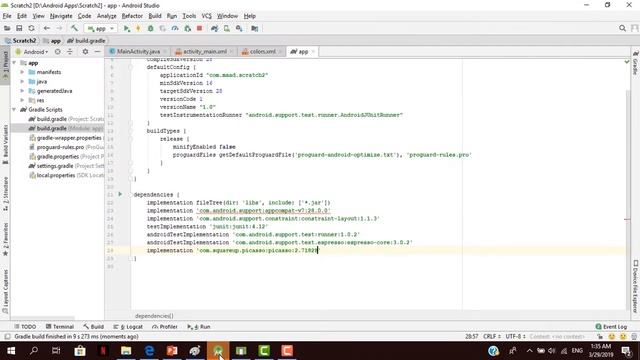Click the Save All toolbar icon
Viewport: 640px width, 360px height.
click(x=19, y=29)
